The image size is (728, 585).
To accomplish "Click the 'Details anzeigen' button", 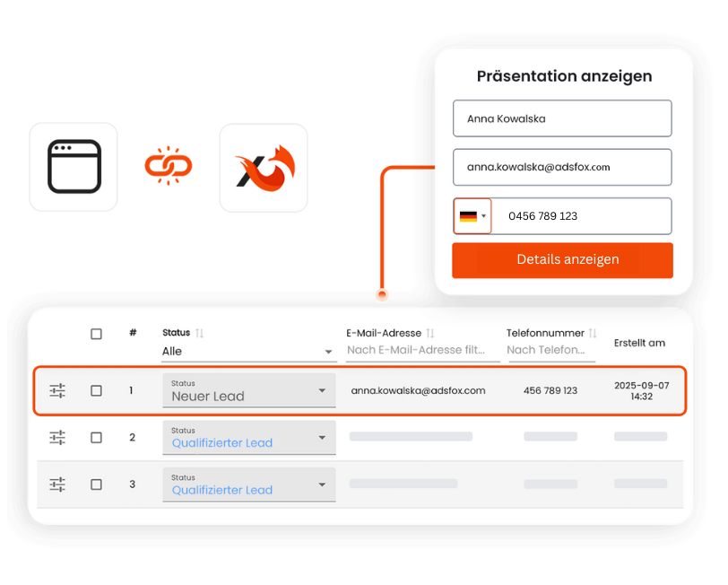I will pyautogui.click(x=562, y=260).
